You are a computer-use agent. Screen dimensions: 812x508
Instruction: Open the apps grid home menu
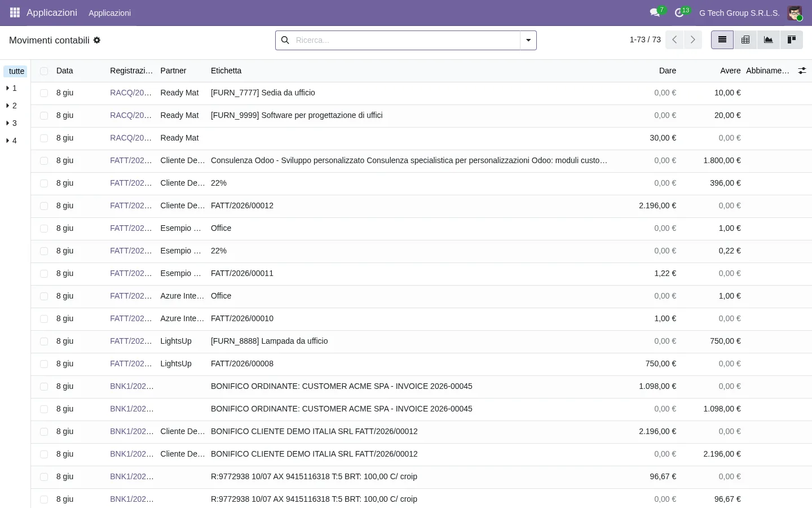(x=15, y=12)
